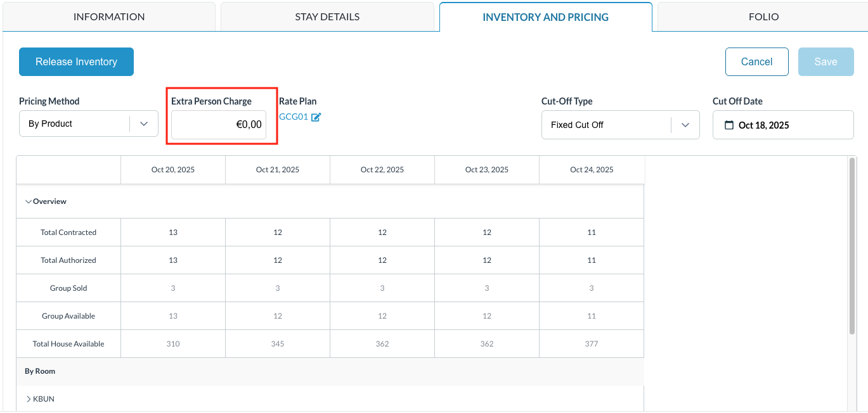Image resolution: width=868 pixels, height=413 pixels.
Task: Expand the KBUN room row
Action: click(x=29, y=399)
